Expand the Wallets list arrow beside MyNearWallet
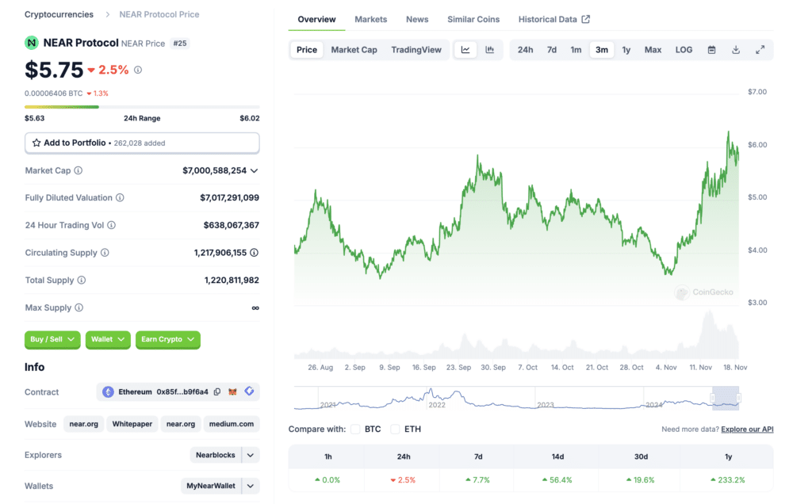The width and height of the screenshot is (812, 504). click(251, 486)
